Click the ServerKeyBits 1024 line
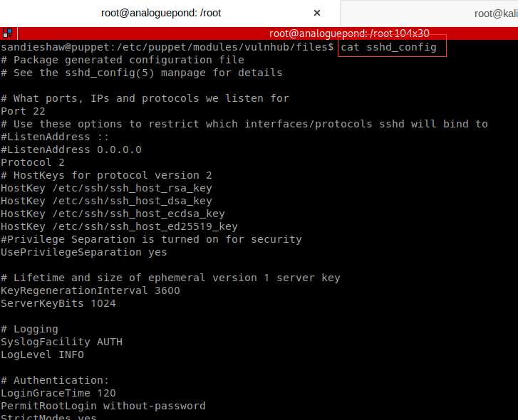The image size is (518, 420). 58,303
